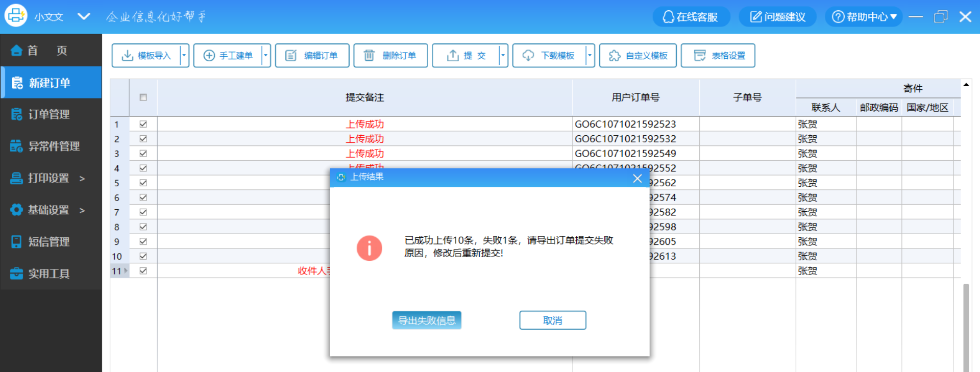The image size is (980, 372).
Task: Close the 上传结果 dialog
Action: coord(637,178)
